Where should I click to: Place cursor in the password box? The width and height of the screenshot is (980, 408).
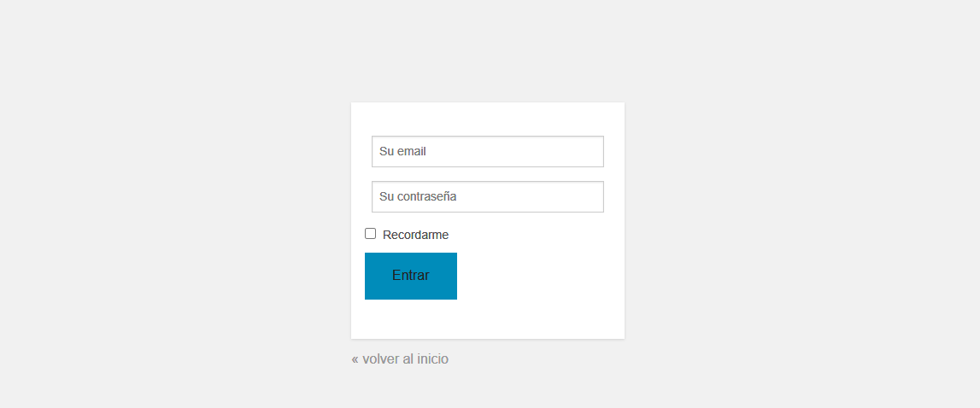pos(487,196)
